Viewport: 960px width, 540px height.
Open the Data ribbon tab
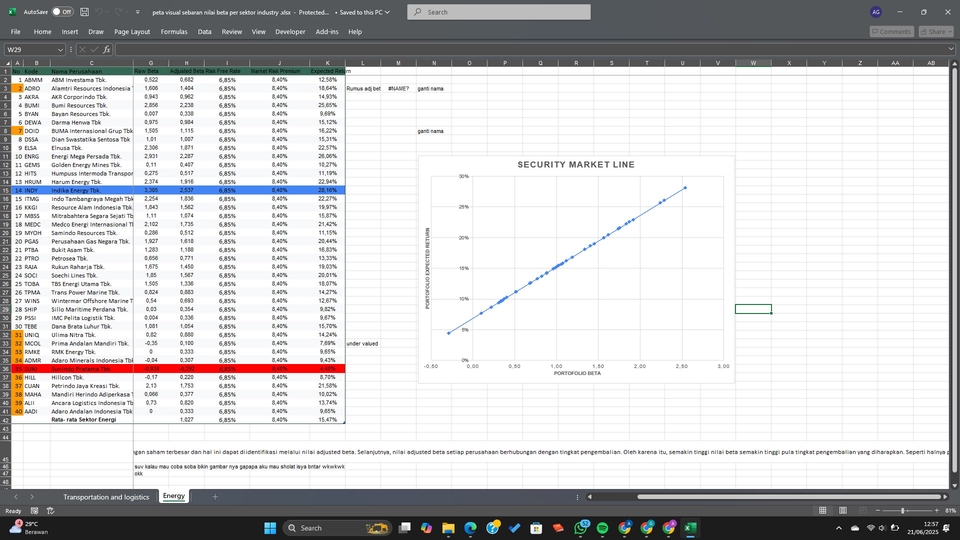[x=204, y=32]
